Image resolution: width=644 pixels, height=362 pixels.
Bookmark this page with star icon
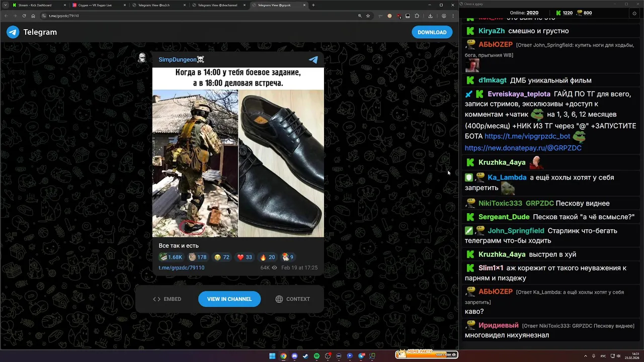[x=368, y=16]
